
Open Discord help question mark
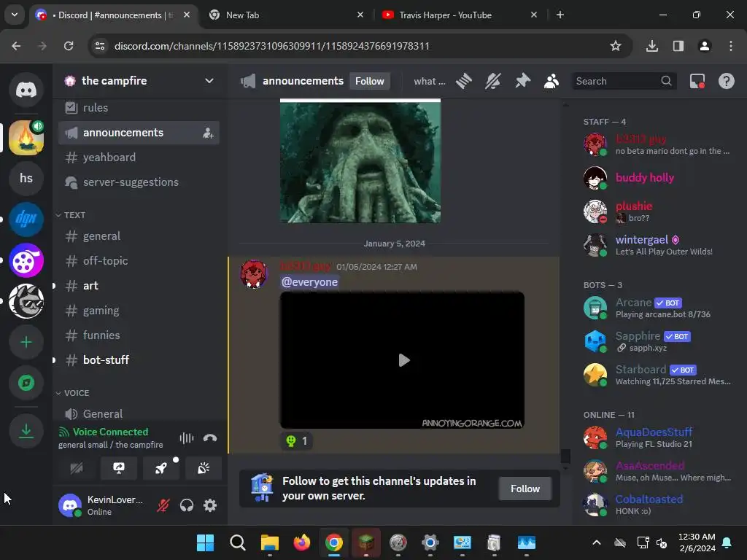point(727,81)
